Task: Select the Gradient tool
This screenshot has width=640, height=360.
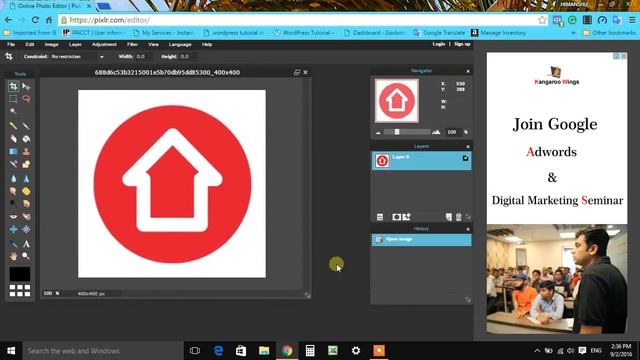Action: point(13,151)
